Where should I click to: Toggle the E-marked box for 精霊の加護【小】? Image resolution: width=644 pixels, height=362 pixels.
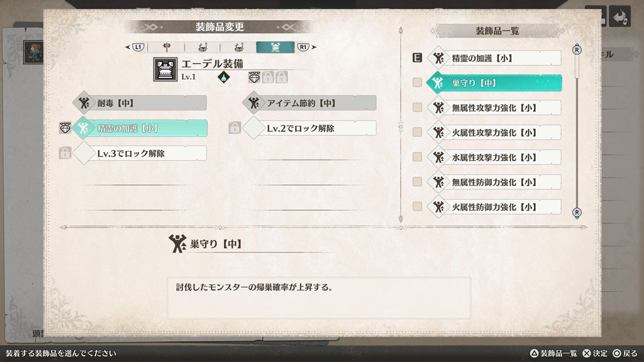(418, 58)
